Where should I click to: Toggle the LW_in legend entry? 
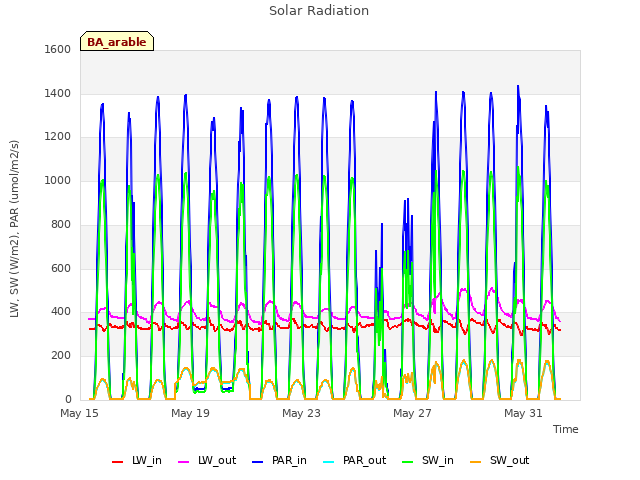click(137, 461)
